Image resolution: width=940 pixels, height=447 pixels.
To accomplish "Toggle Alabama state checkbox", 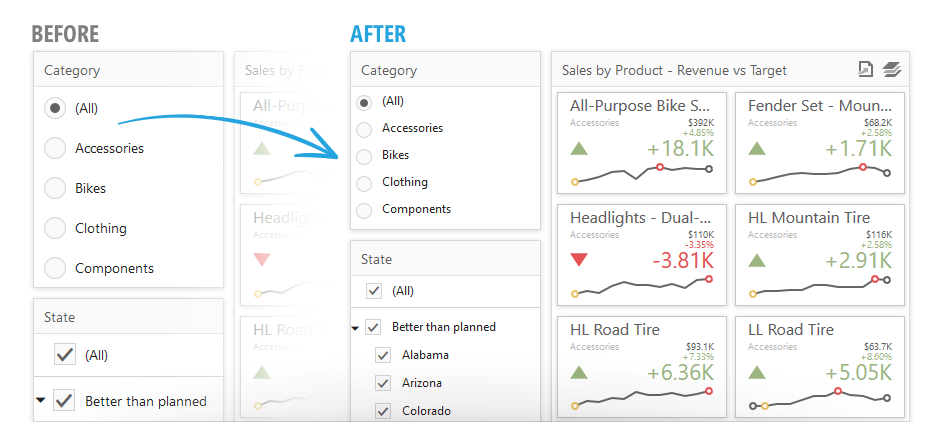I will (382, 355).
